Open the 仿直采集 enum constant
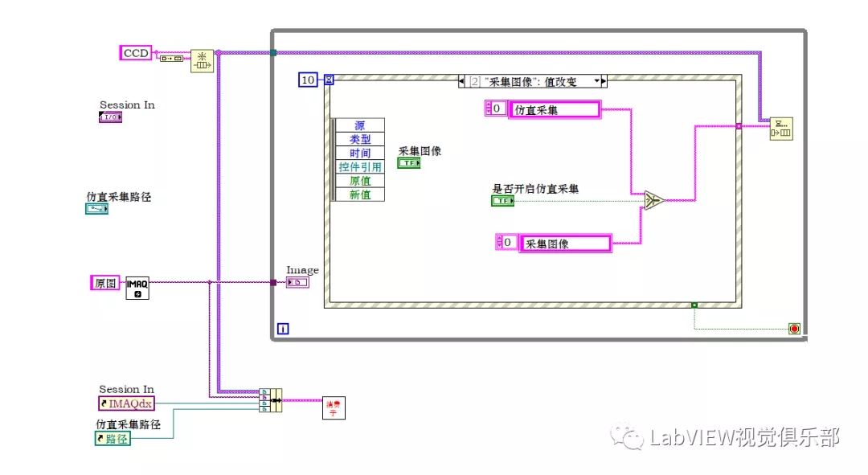This screenshot has width=868, height=475. coord(555,109)
